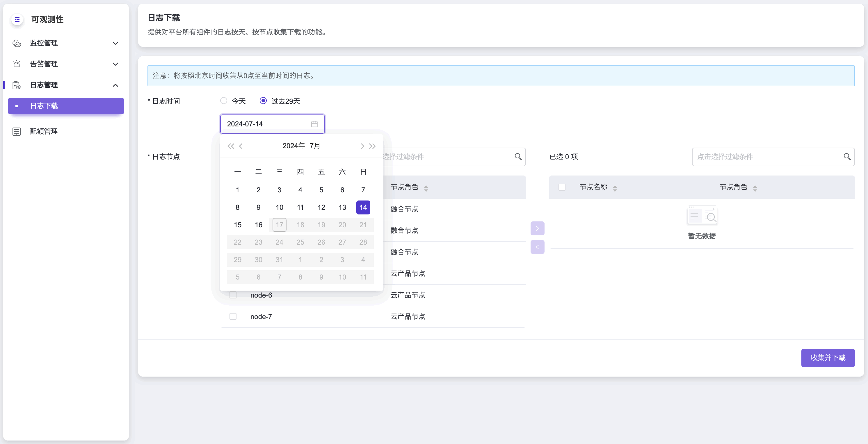Check the node-7 checkbox
Image resolution: width=868 pixels, height=444 pixels.
(x=233, y=316)
